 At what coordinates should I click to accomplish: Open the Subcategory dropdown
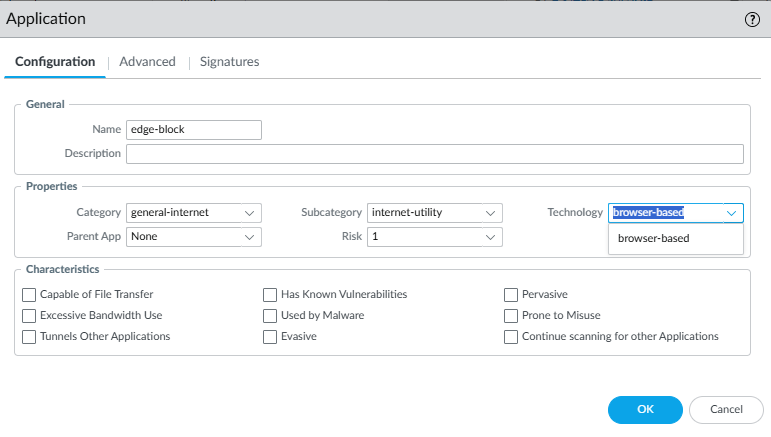point(434,212)
